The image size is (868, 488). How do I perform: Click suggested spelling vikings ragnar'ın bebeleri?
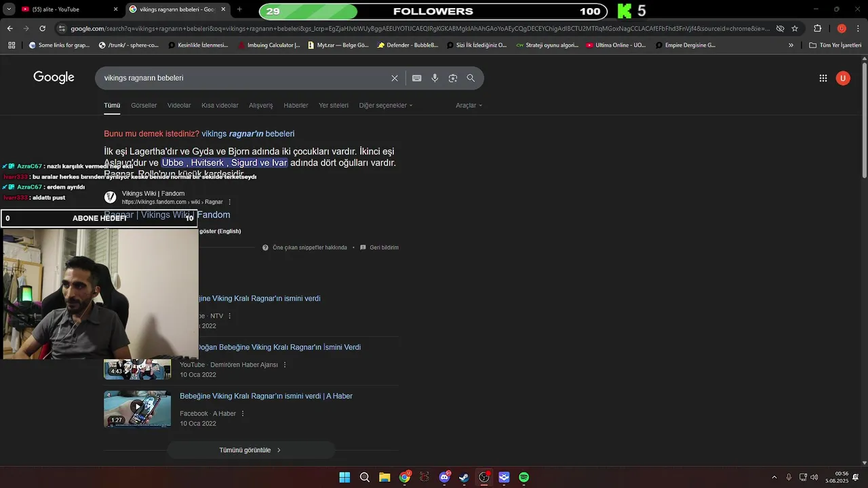(x=248, y=134)
